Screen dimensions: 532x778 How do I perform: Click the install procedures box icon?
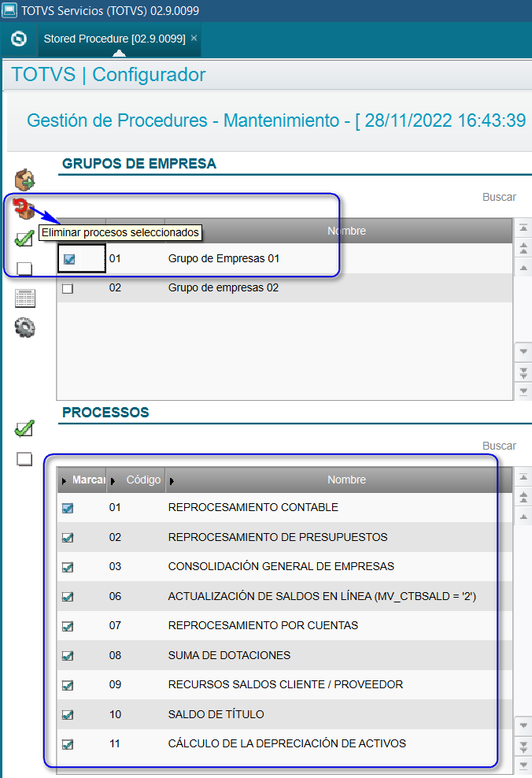pyautogui.click(x=24, y=180)
